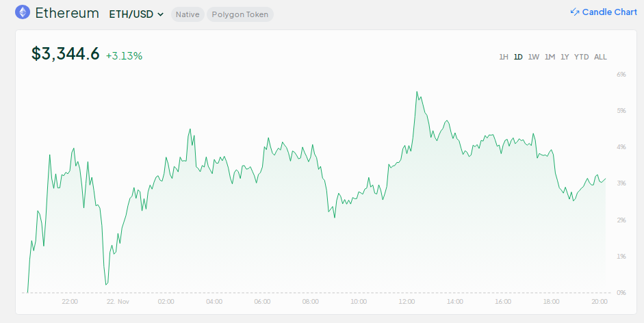Choose the 1Y time range

[565, 57]
